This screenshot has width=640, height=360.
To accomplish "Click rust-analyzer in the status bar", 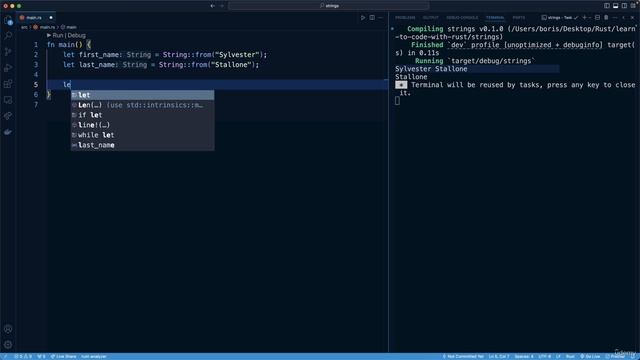I will pos(94,356).
